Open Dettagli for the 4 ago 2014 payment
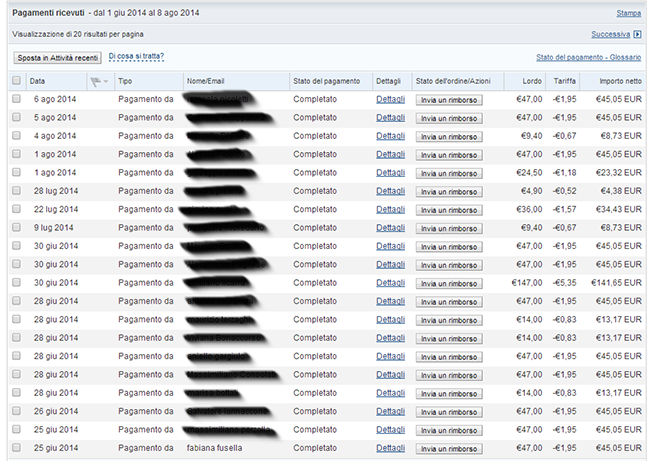This screenshot has width=650, height=461. 390,136
